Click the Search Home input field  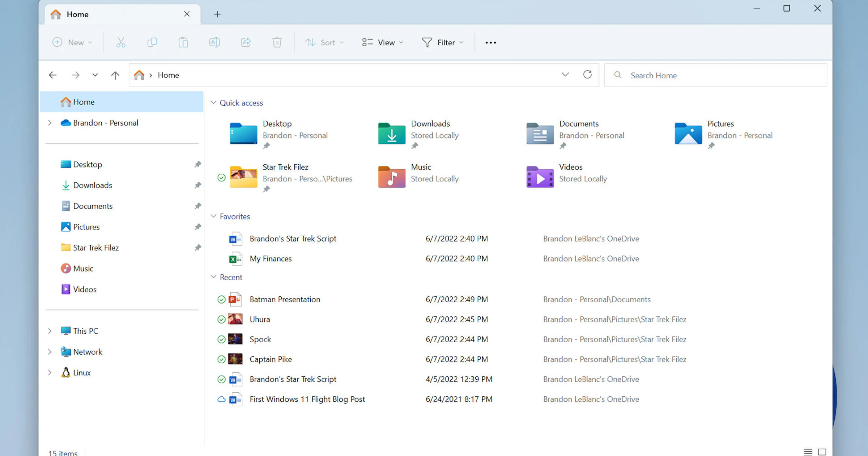[x=716, y=75]
